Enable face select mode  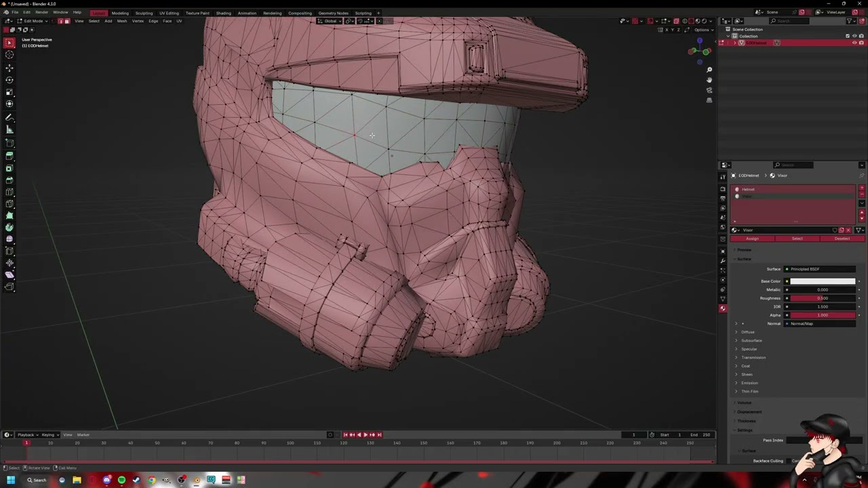[66, 21]
